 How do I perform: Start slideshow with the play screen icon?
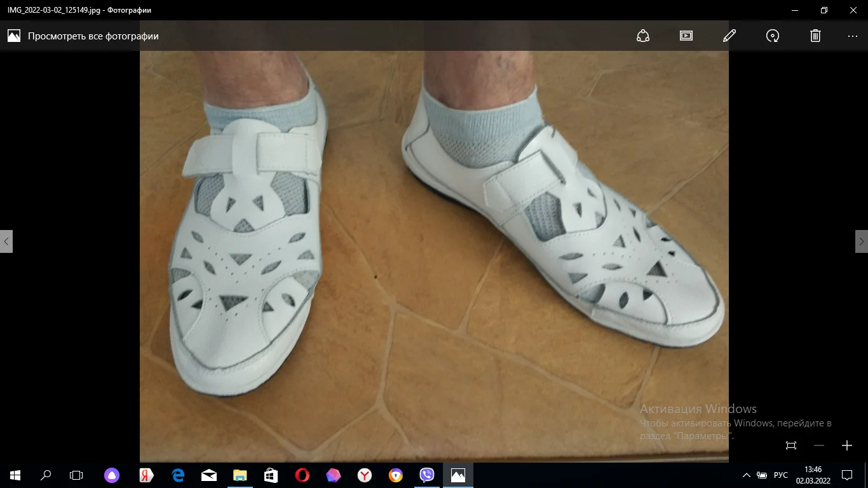pyautogui.click(x=686, y=36)
